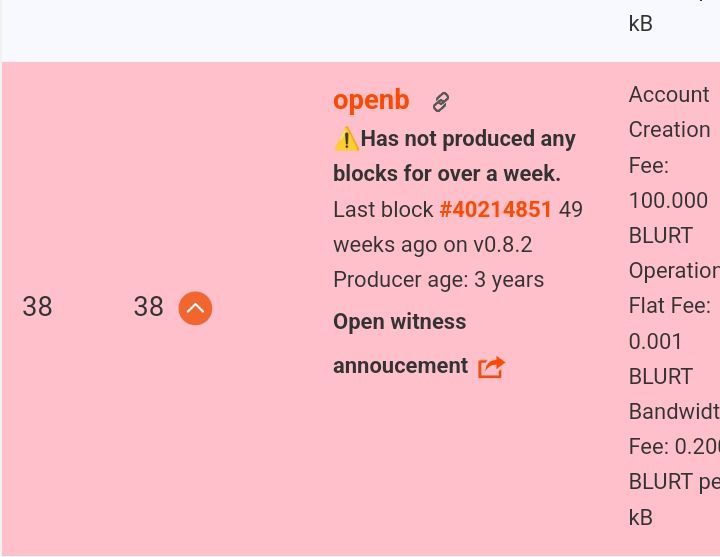Image resolution: width=720 pixels, height=557 pixels.
Task: Click the version text v0.8.2
Action: 502,245
